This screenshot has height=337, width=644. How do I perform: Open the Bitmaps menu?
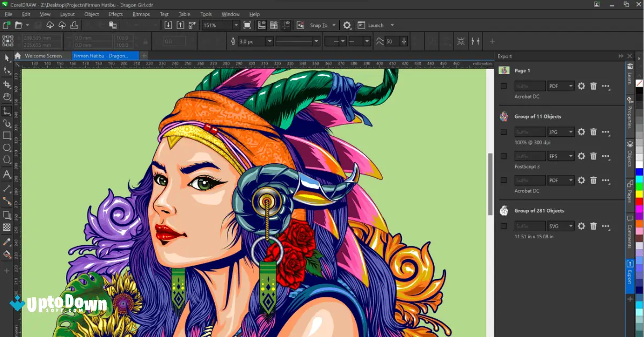[141, 14]
